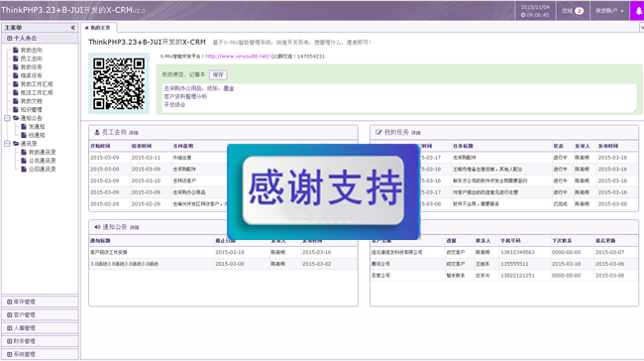The image size is (644, 361).
Task: Click the file icon next to 发通知
Action: [x=24, y=127]
